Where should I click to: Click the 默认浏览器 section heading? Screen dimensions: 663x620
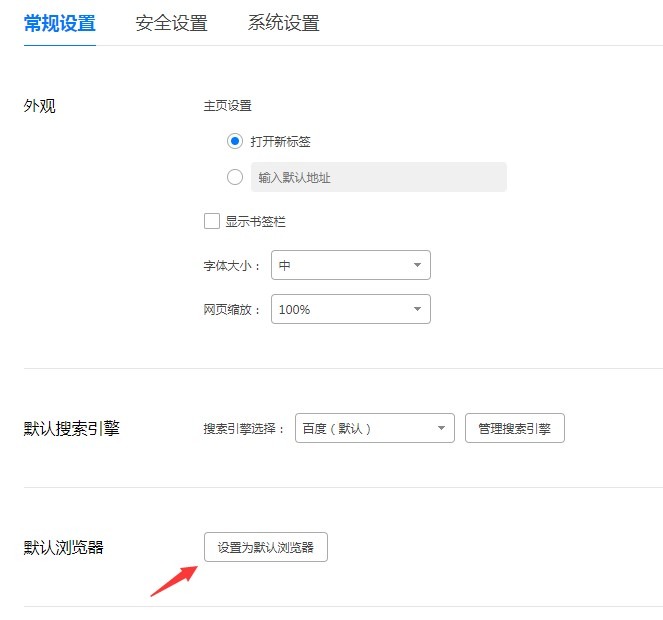click(x=63, y=547)
